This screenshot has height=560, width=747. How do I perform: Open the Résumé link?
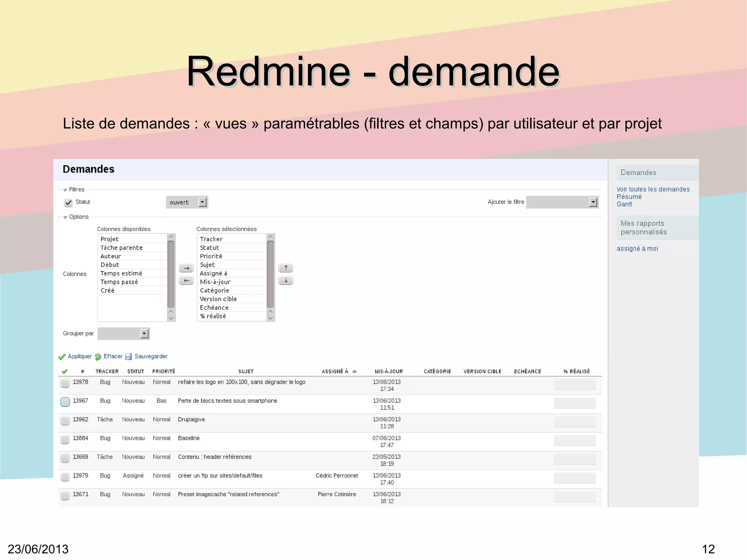coord(629,197)
